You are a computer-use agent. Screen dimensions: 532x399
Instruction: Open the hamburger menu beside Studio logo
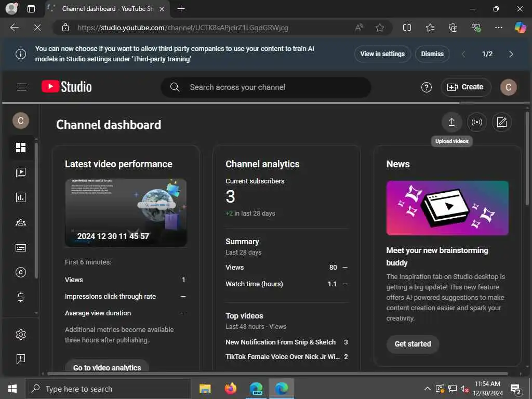[22, 87]
